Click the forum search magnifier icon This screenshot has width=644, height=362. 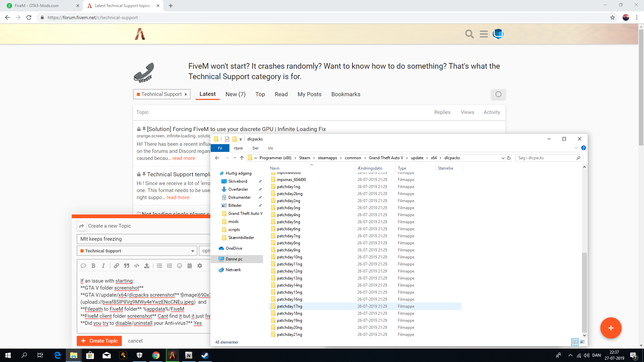(x=469, y=34)
